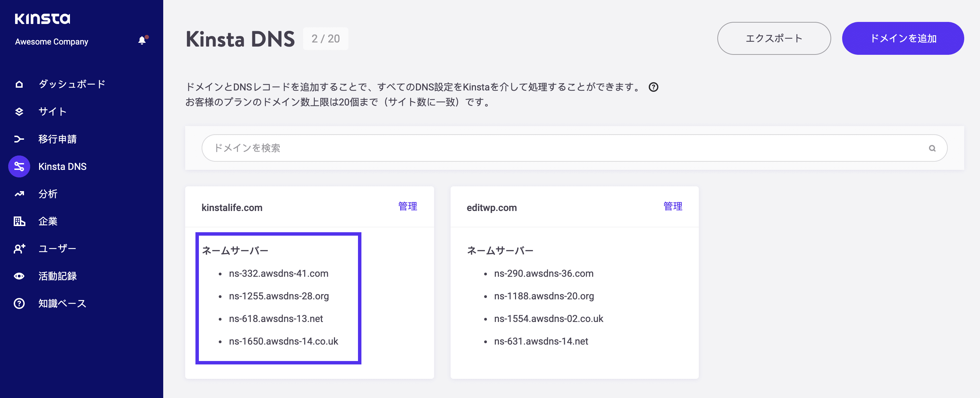Viewport: 980px width, 398px height.
Task: Click the kinstalife.com domain name
Action: [232, 208]
